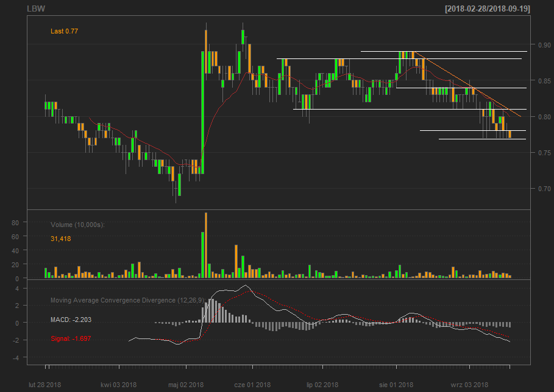Click the last orange candlestick at 0.77
Image resolution: width=554 pixels, height=392 pixels.
510,134
